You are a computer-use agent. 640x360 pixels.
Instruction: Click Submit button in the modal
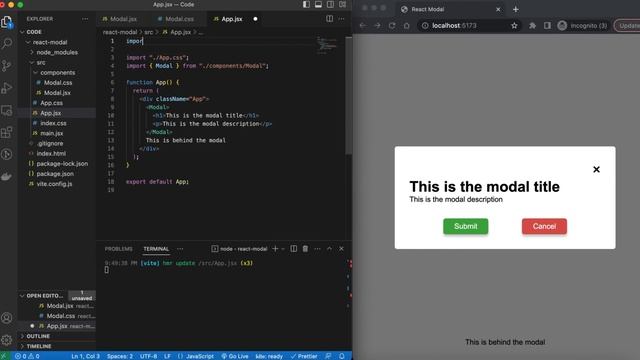tap(465, 226)
